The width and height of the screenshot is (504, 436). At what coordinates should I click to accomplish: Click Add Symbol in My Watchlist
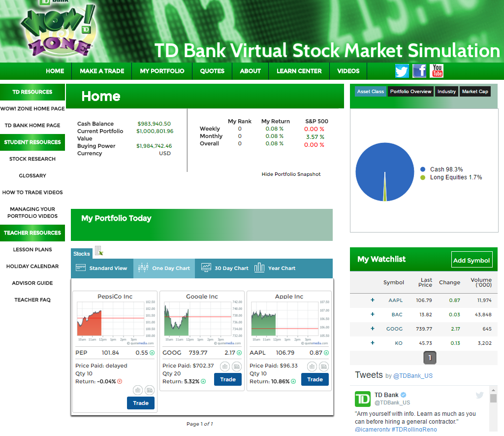pos(472,260)
